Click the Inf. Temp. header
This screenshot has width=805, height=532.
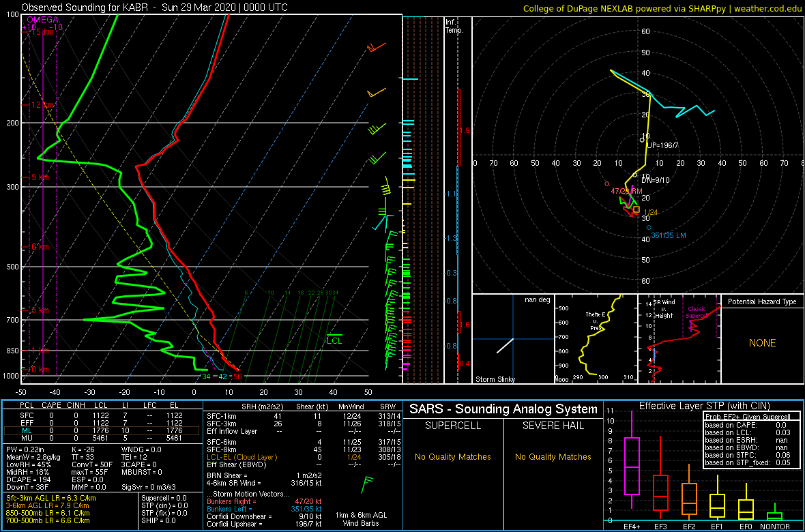pyautogui.click(x=455, y=26)
